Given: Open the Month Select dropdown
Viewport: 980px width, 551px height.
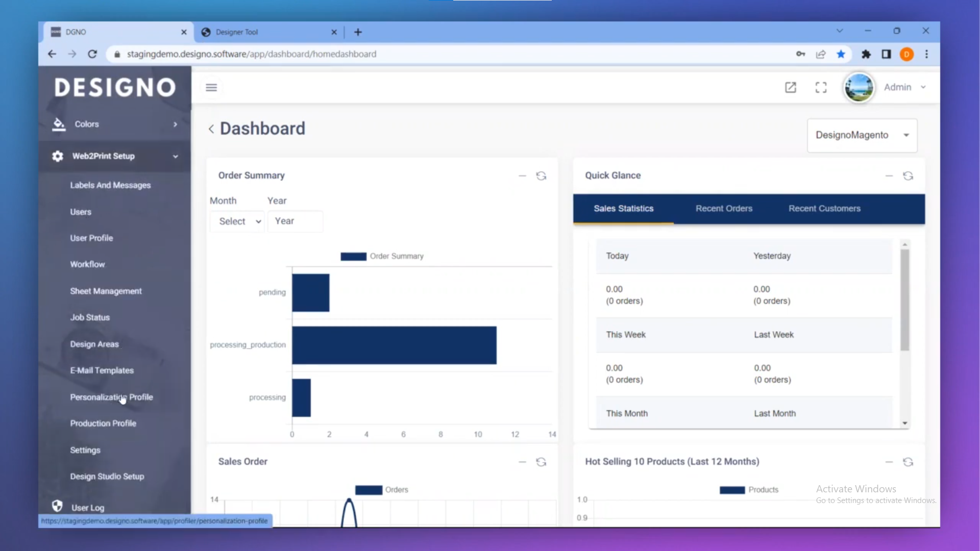Looking at the screenshot, I should pyautogui.click(x=237, y=221).
